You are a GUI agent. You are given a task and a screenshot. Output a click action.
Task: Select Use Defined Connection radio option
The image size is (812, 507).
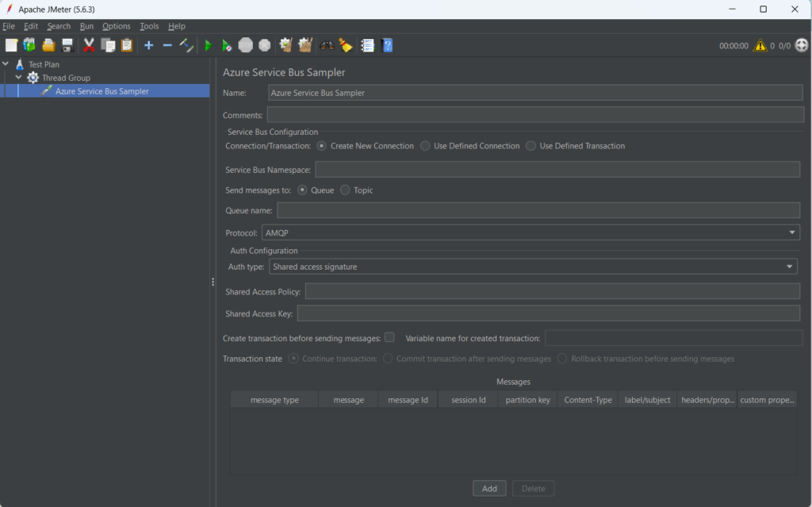click(x=426, y=146)
